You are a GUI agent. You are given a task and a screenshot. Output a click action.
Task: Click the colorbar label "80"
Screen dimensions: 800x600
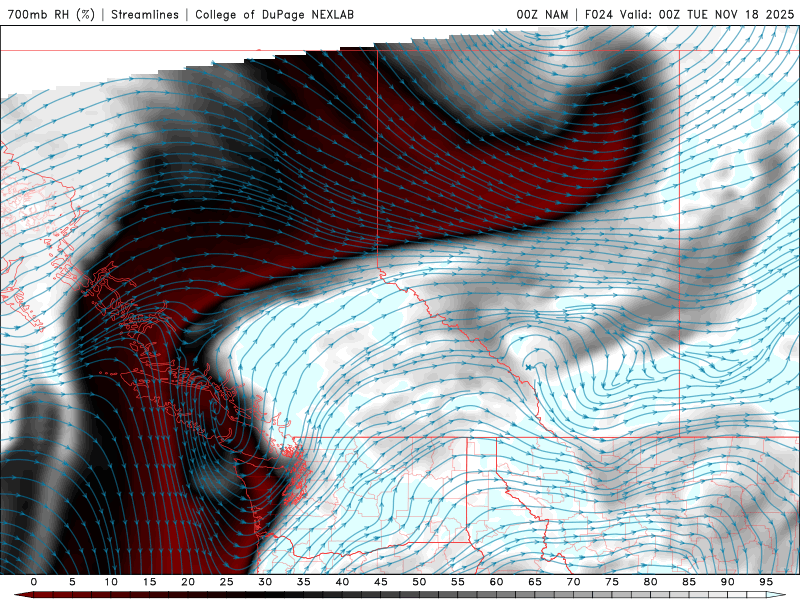tap(650, 582)
